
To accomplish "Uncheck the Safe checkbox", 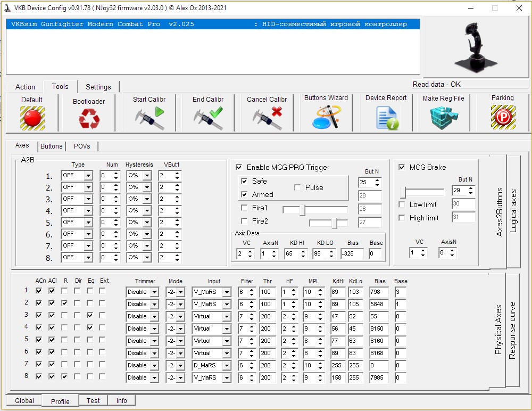I will coord(244,181).
